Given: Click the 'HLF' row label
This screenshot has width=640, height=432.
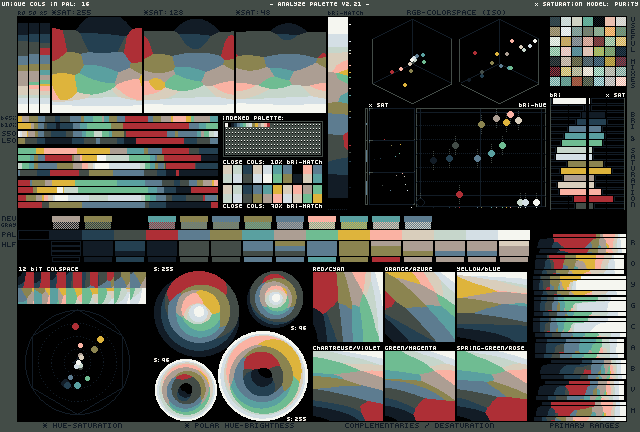Looking at the screenshot, I should tap(9, 245).
